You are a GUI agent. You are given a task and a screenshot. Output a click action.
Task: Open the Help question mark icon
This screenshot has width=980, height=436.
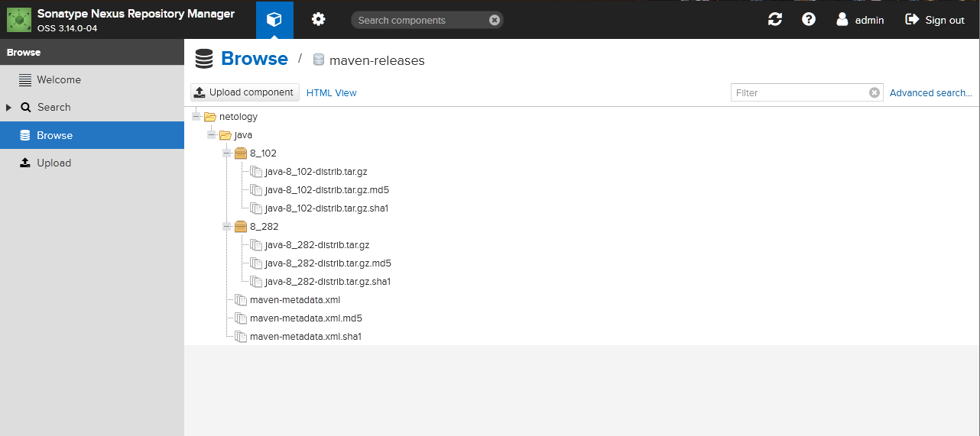809,20
